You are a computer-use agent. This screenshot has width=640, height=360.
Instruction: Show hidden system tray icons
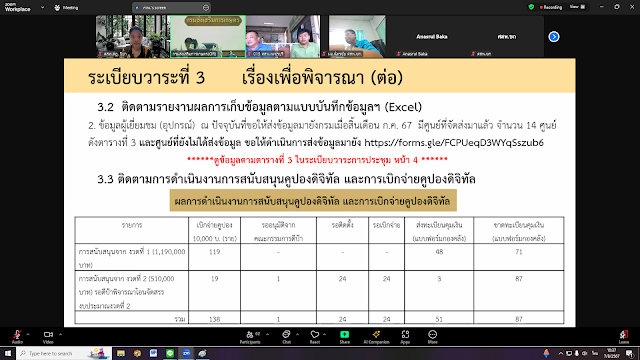[560, 353]
